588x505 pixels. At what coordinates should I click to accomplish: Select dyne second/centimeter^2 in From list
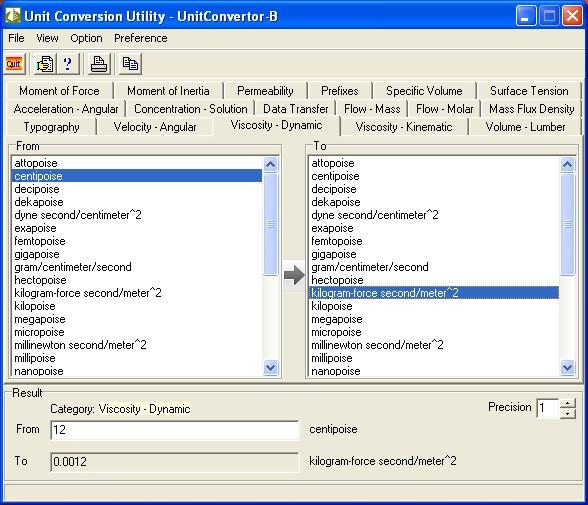(x=136, y=215)
